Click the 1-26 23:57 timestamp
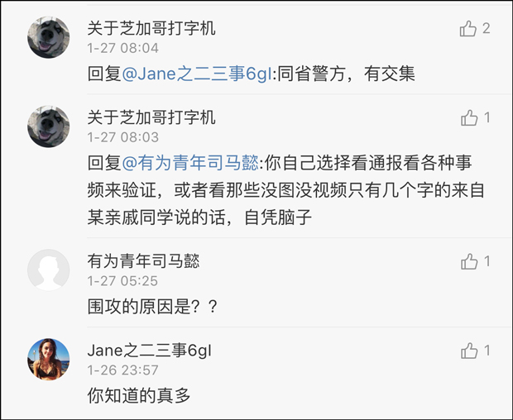This screenshot has height=420, width=513. (x=123, y=370)
